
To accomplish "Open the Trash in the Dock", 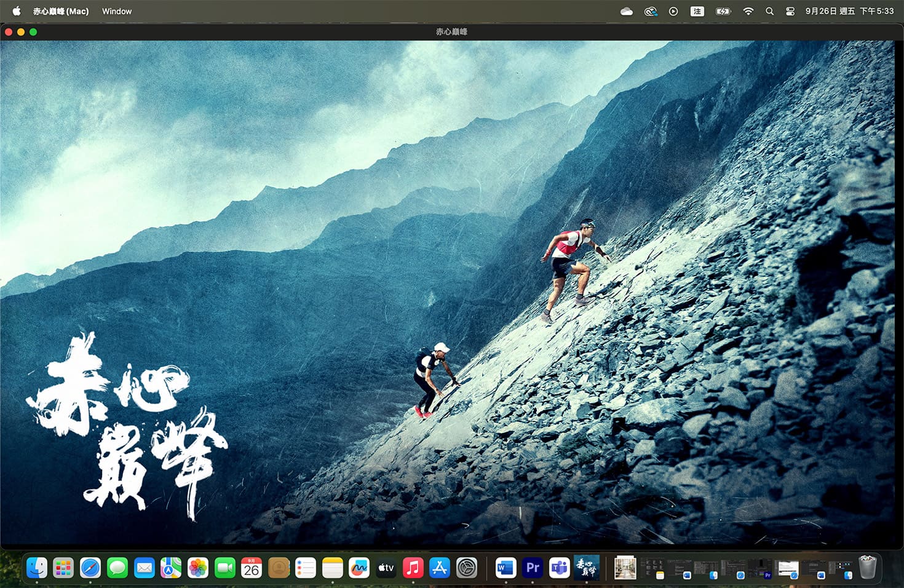I will tap(867, 568).
